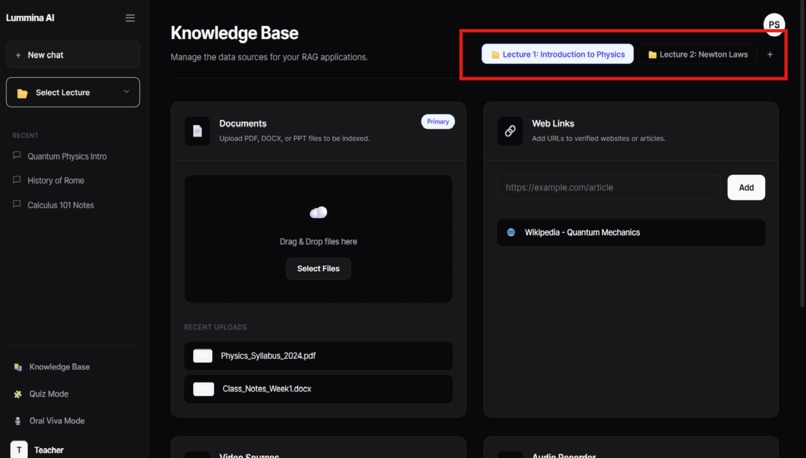Click the Web Links chain icon
The width and height of the screenshot is (806, 458).
coord(510,131)
